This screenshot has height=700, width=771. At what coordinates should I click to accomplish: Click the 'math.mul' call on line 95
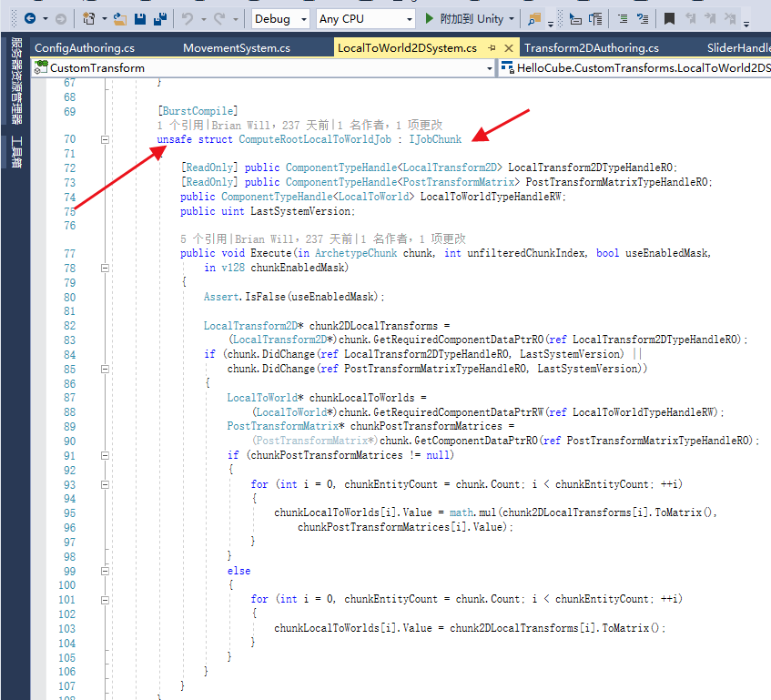pyautogui.click(x=472, y=512)
